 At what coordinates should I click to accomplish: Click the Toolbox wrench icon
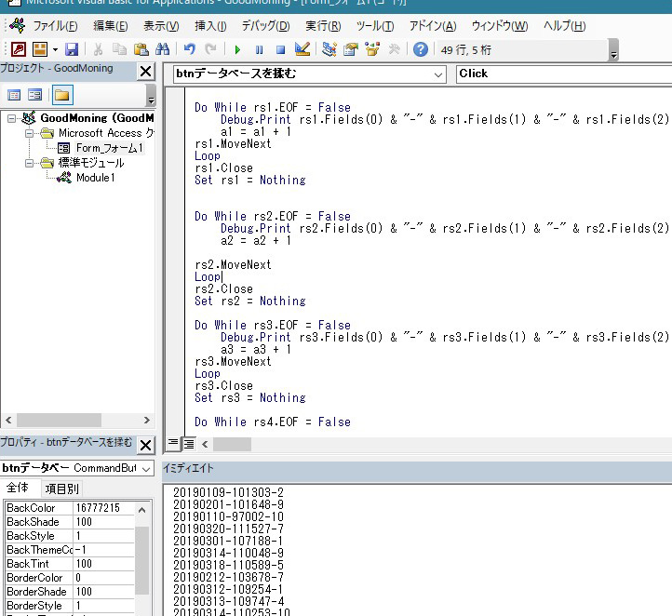(x=394, y=49)
